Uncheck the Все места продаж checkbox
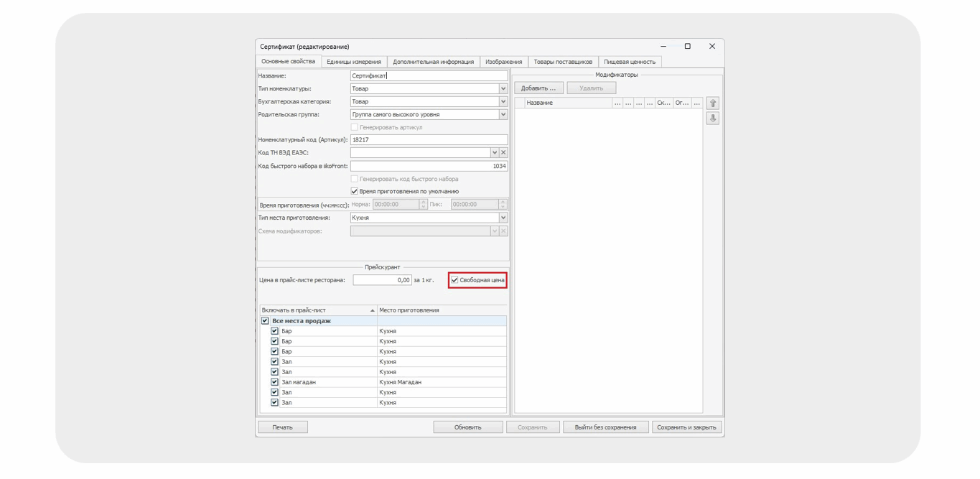The image size is (980, 479). 265,321
